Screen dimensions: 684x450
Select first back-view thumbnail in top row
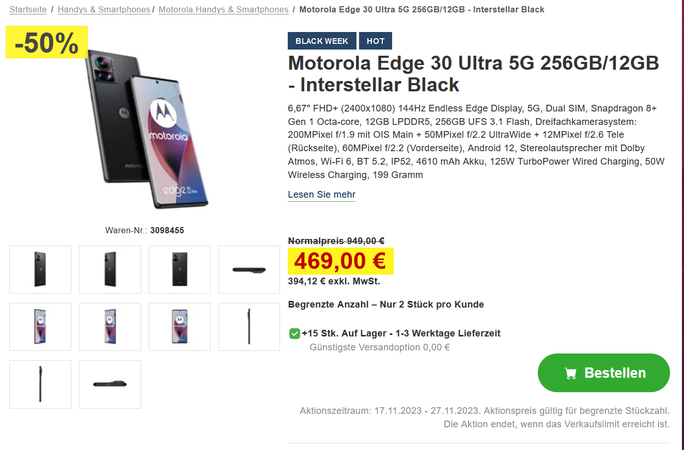pos(40,270)
